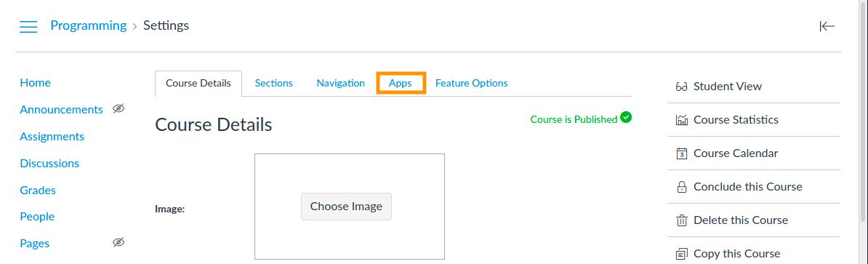Image resolution: width=868 pixels, height=264 pixels.
Task: Open the Feature Options tab
Action: coord(472,83)
